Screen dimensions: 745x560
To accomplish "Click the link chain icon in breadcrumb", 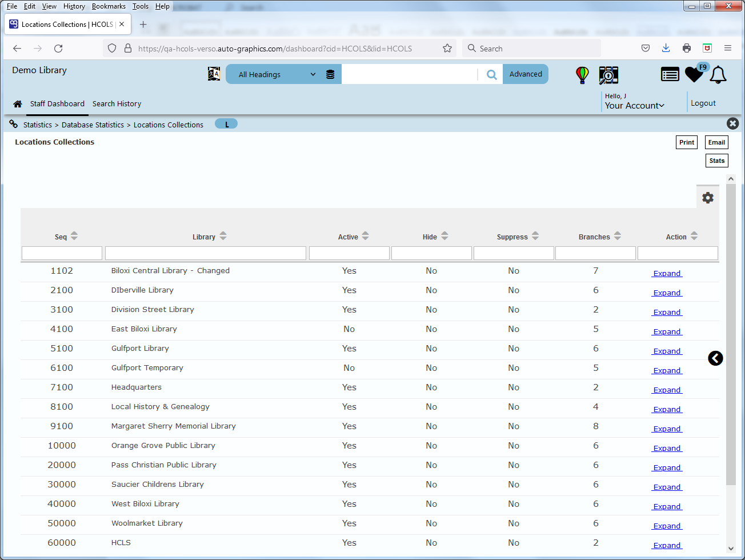I will tap(14, 124).
